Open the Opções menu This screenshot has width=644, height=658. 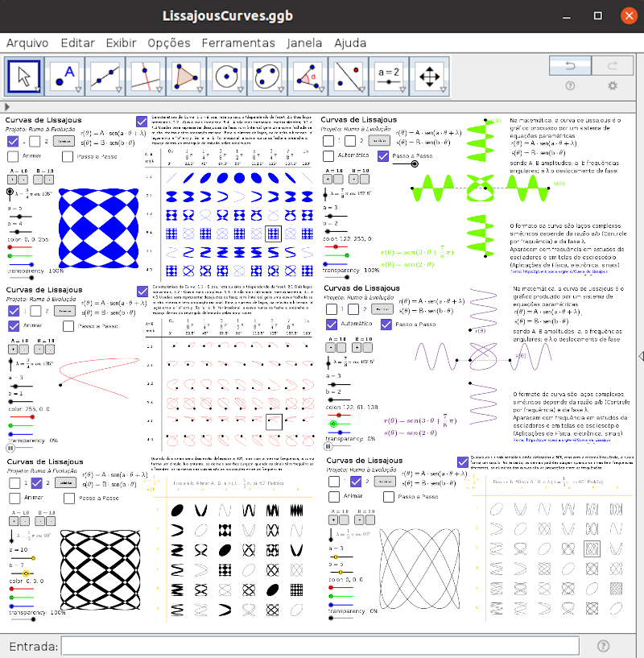click(x=169, y=43)
